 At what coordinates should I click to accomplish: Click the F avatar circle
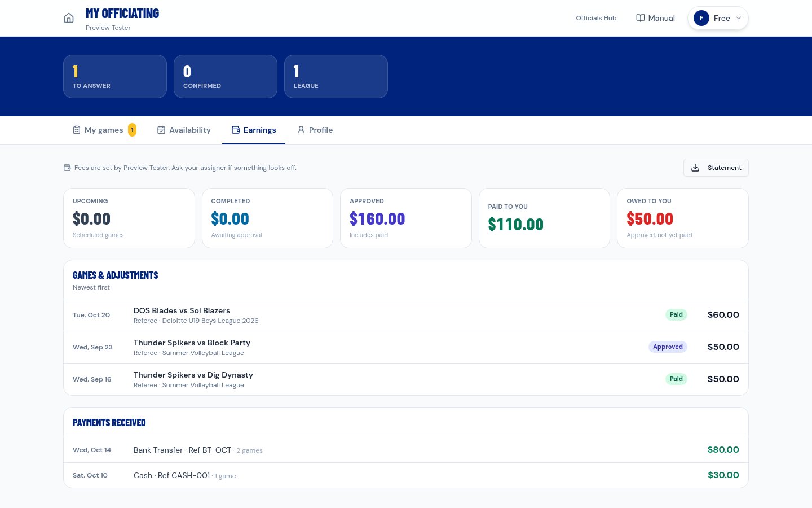(x=701, y=18)
